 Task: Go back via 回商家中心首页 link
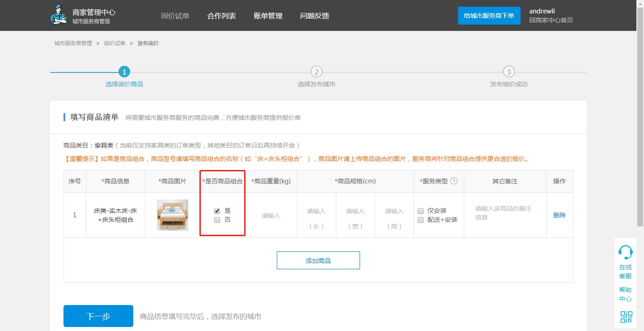click(x=551, y=20)
